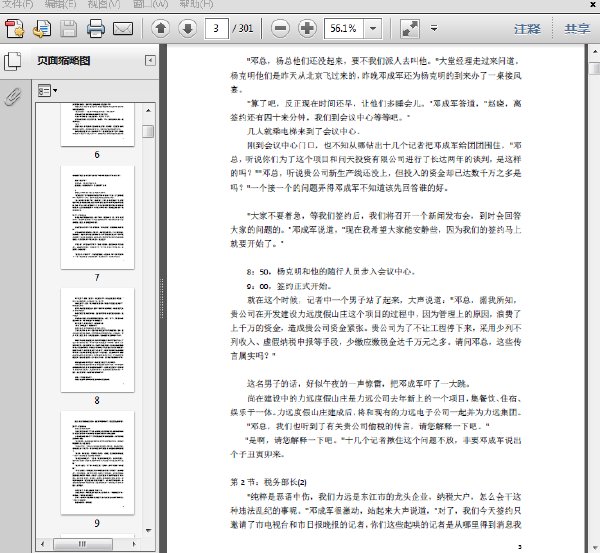Zoom in with the plus button
Image resolution: width=600 pixels, height=553 pixels.
coord(307,28)
